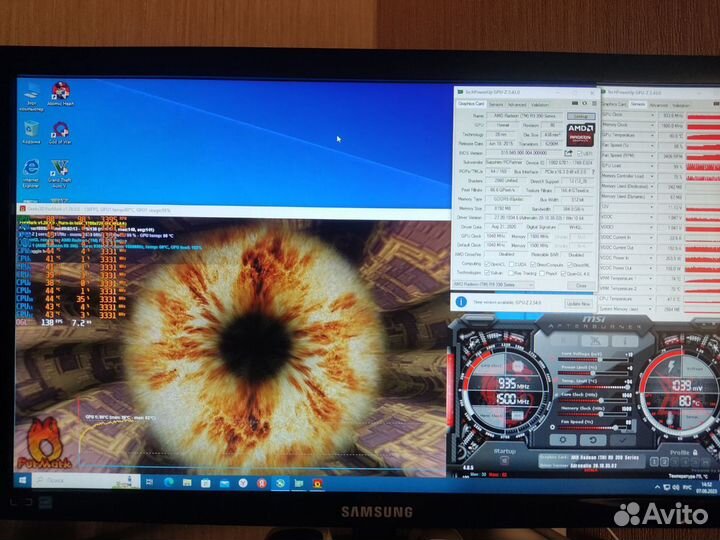This screenshot has width=720, height=540.
Task: Open MSI Afterburner settings gear
Action: pyautogui.click(x=562, y=439)
